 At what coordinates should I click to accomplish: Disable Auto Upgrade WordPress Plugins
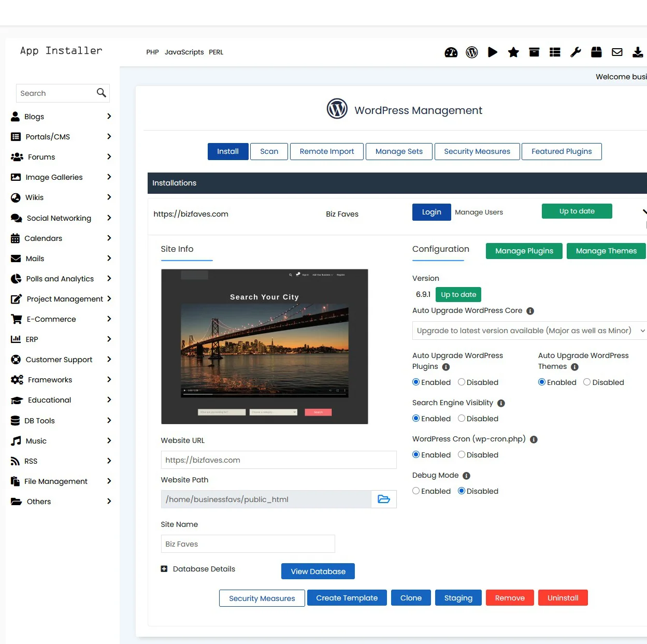tap(461, 382)
